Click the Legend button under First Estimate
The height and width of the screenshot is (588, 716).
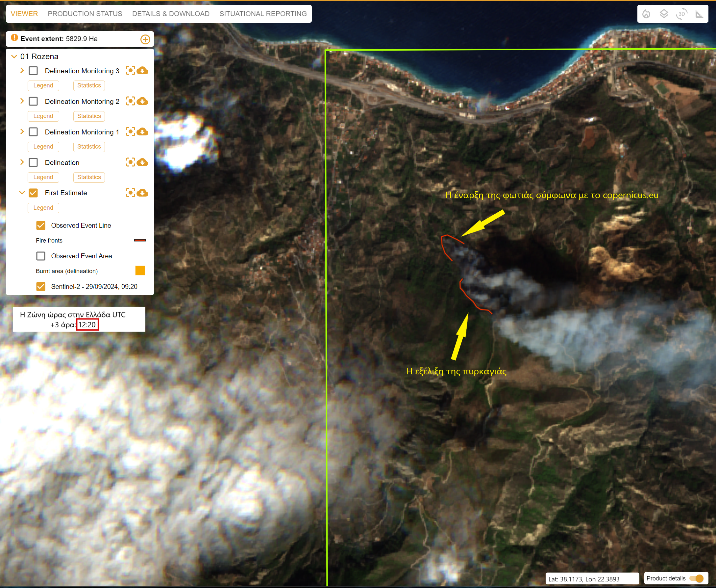(x=43, y=208)
